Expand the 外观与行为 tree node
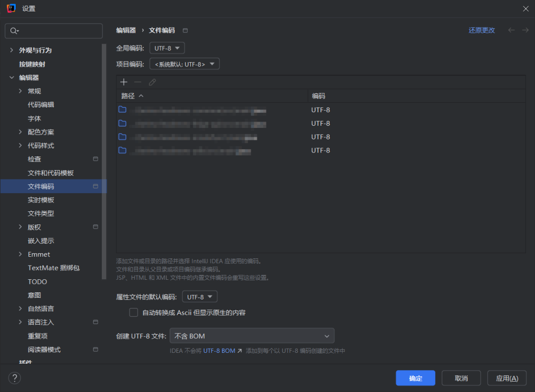 coord(11,51)
